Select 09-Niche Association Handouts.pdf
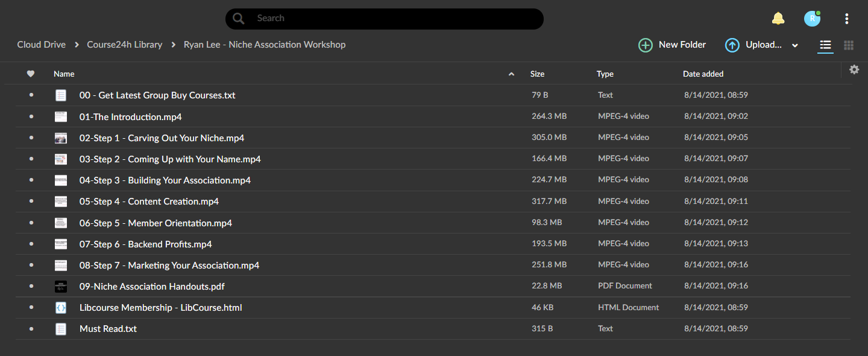 pyautogui.click(x=152, y=287)
